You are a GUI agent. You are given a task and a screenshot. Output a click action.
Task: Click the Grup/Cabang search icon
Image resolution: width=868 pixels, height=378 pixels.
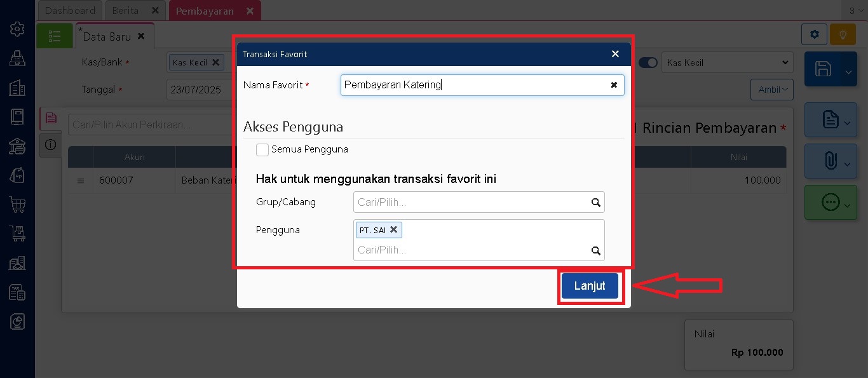pos(595,203)
